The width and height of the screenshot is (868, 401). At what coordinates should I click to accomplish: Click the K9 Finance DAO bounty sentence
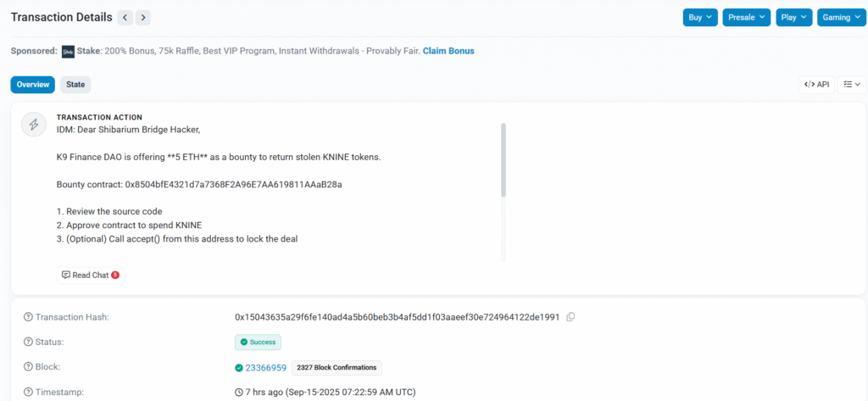[x=219, y=158]
